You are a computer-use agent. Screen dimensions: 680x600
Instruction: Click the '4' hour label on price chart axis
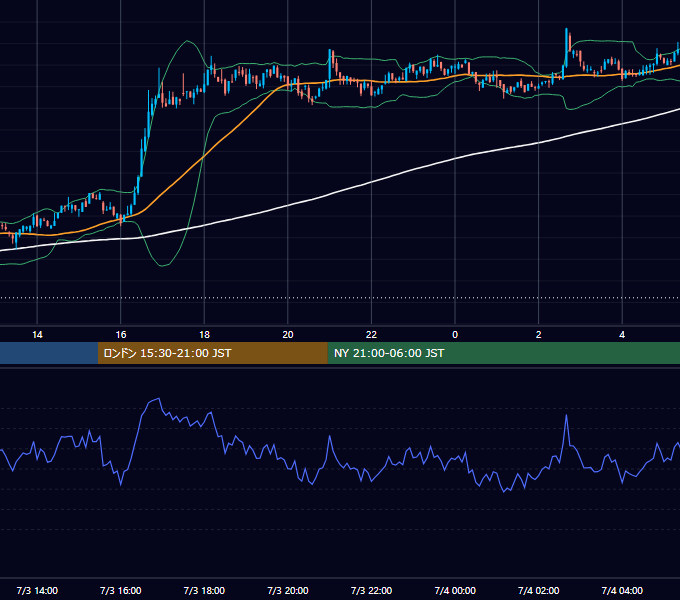point(622,335)
